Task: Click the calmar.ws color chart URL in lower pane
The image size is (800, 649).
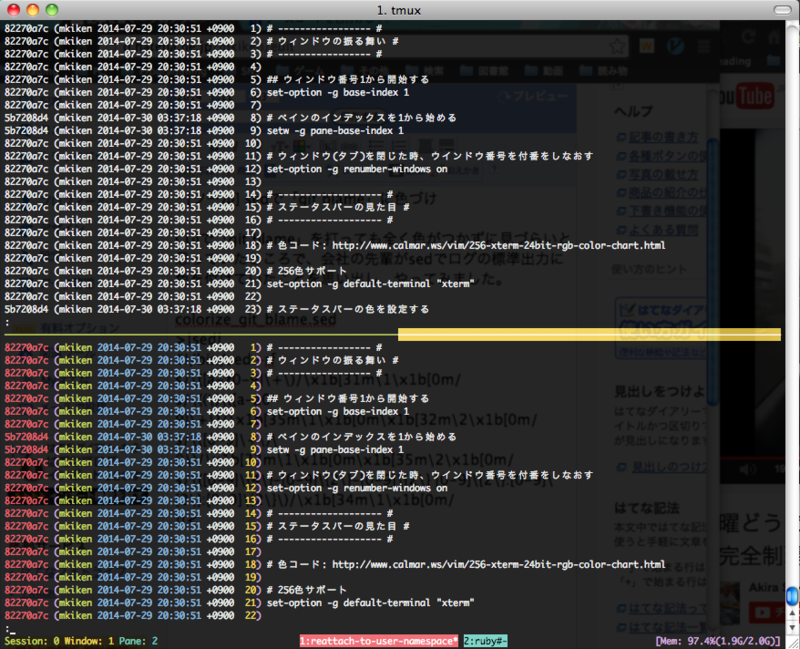Action: (x=498, y=564)
